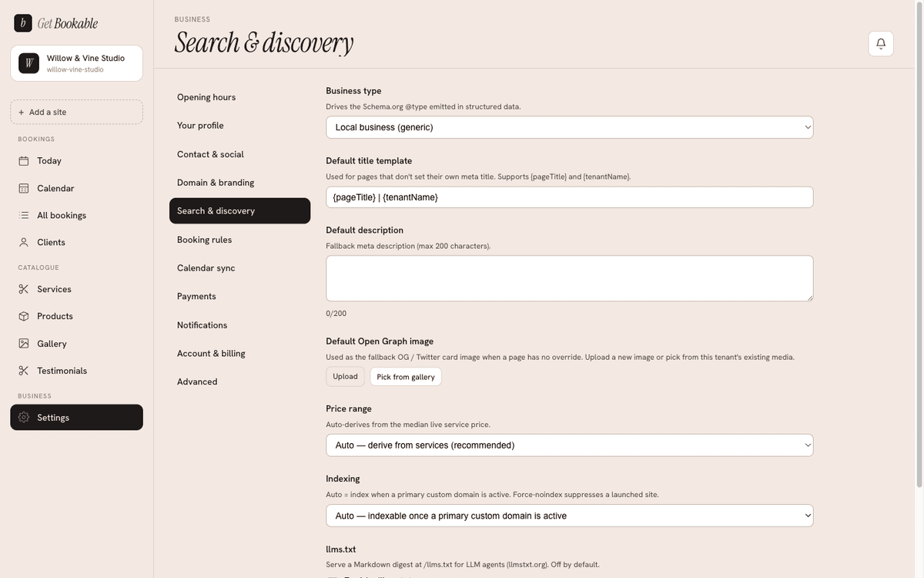Open the Calendar sync section
The image size is (924, 578).
point(239,268)
